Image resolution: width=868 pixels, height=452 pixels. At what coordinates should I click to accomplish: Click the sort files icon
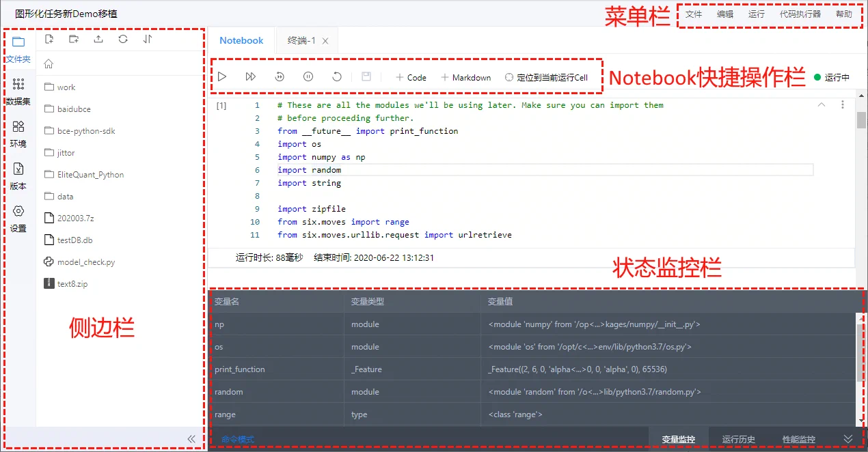(x=148, y=39)
